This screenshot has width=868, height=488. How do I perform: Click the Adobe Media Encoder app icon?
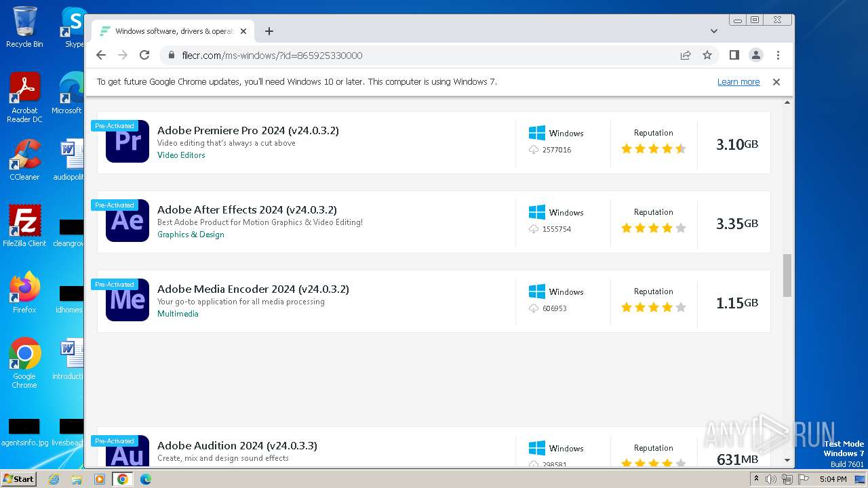tap(127, 300)
